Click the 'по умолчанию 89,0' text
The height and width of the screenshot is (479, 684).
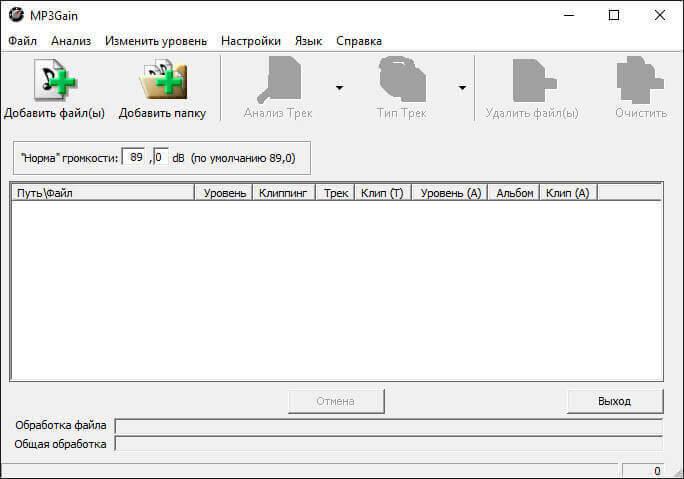[x=243, y=158]
